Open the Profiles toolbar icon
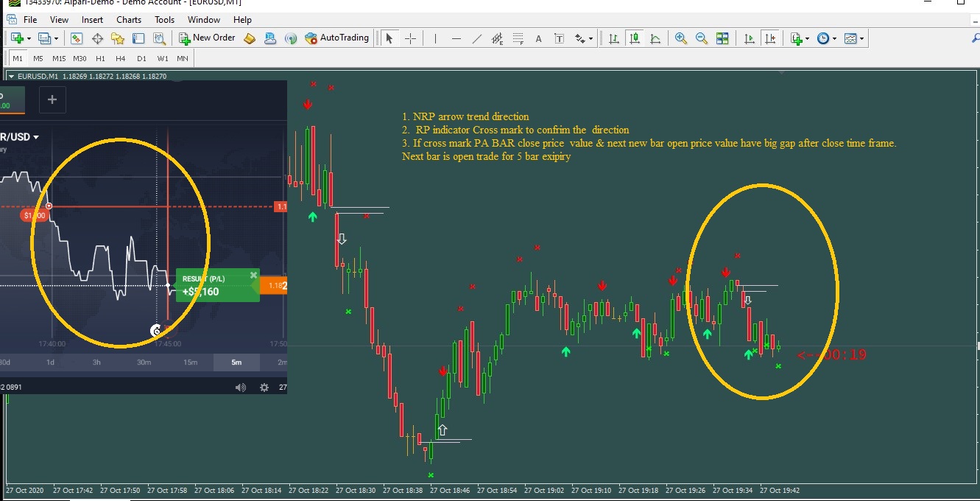The width and height of the screenshot is (980, 501). [44, 38]
